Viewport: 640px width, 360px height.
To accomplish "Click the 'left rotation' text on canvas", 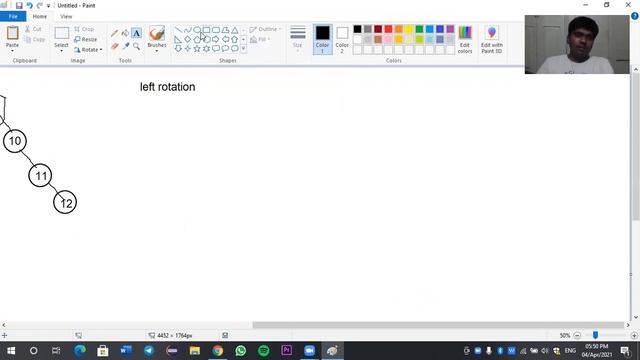I will click(x=167, y=87).
